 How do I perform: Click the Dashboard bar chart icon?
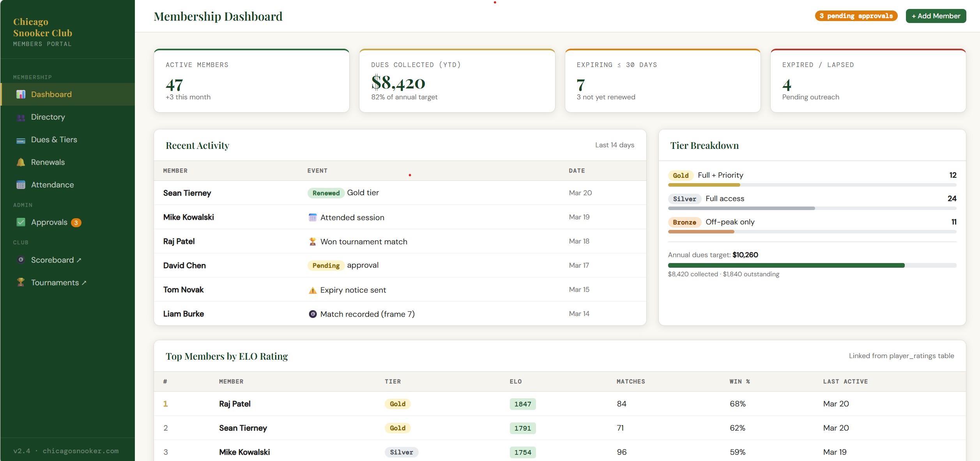coord(21,94)
